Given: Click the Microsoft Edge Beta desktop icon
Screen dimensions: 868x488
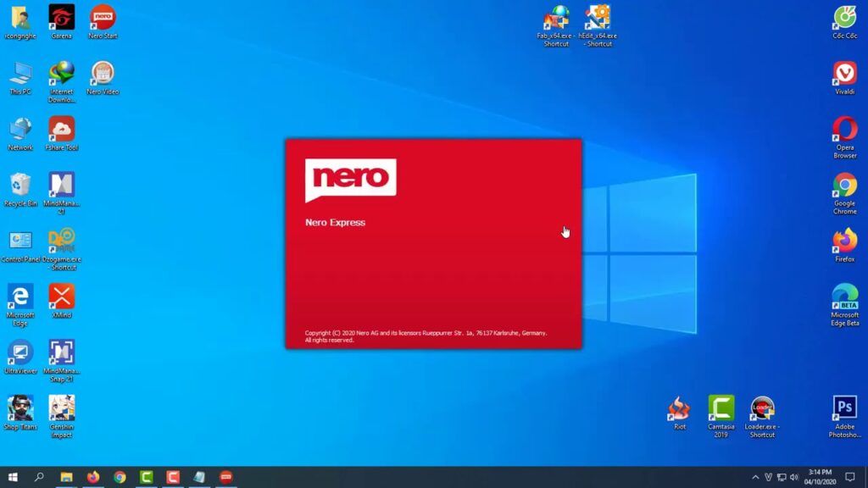Looking at the screenshot, I should pos(845,305).
